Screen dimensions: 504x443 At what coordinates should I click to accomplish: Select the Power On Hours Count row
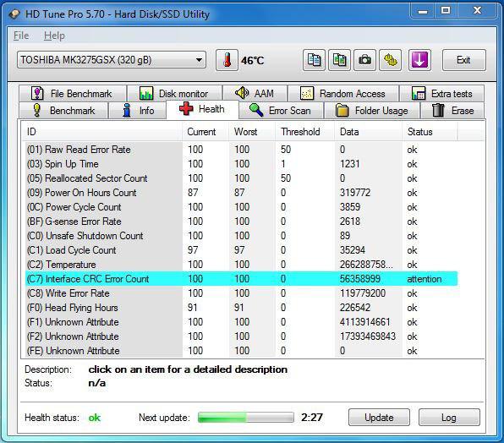point(241,193)
